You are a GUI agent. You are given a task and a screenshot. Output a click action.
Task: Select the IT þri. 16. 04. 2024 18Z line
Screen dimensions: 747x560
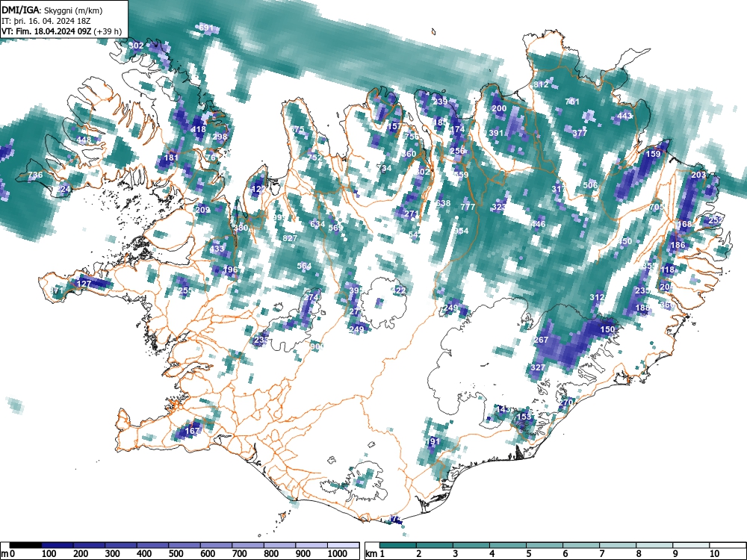point(46,21)
